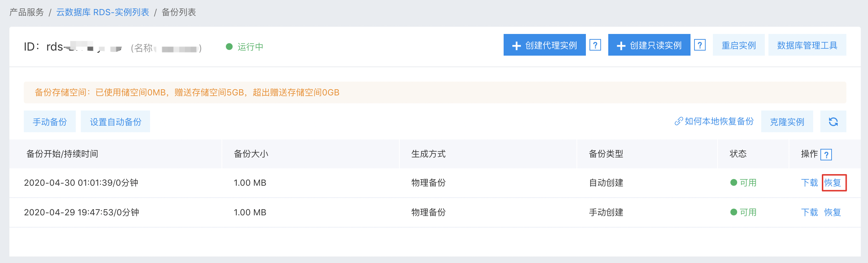The height and width of the screenshot is (263, 868).
Task: Click 克隆实例 button
Action: click(x=787, y=122)
